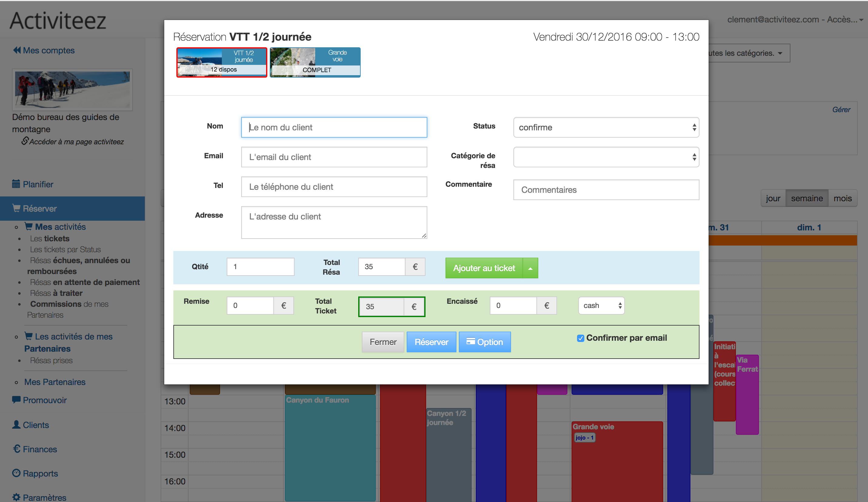Viewport: 868px width, 502px height.
Task: Click the Canyon du Fauron calendar event
Action: tap(330, 448)
